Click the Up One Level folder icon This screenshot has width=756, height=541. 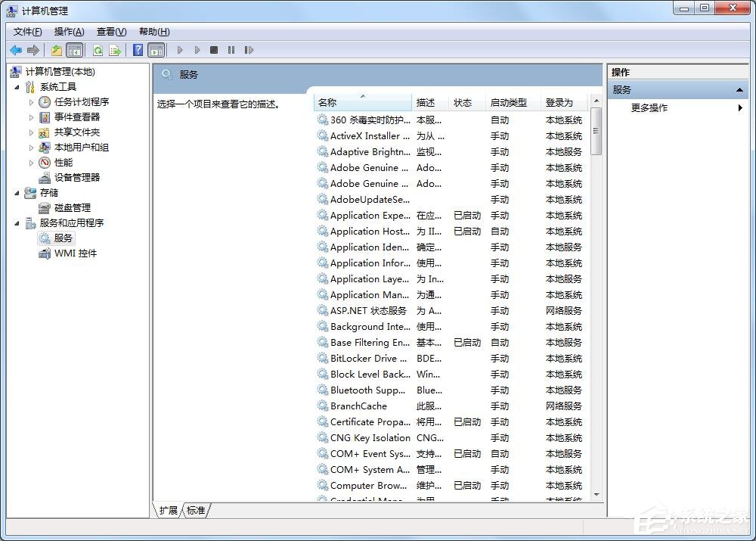(x=56, y=50)
